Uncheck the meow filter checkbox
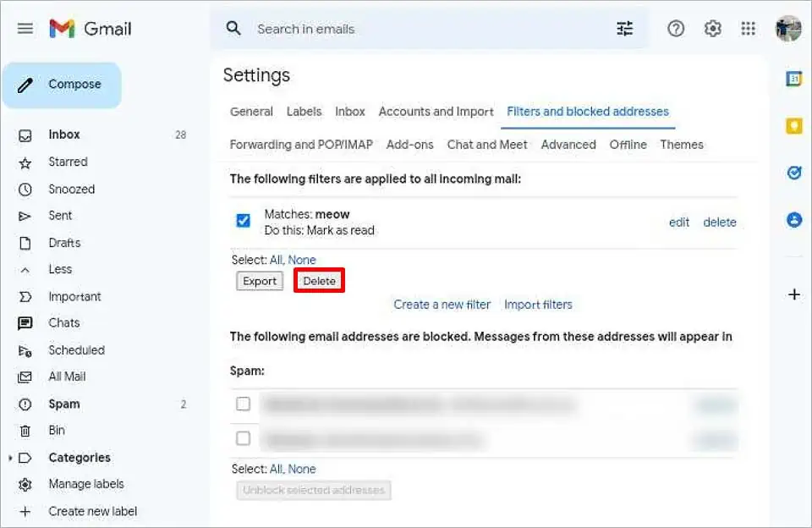Screen dimensions: 812x528 [243, 220]
